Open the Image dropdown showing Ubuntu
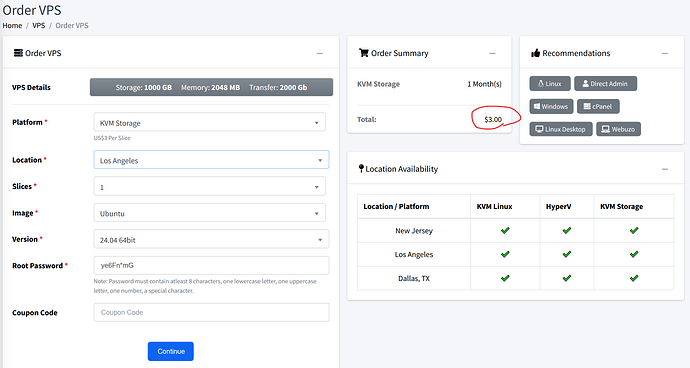Image resolution: width=690 pixels, height=368 pixels. point(209,213)
